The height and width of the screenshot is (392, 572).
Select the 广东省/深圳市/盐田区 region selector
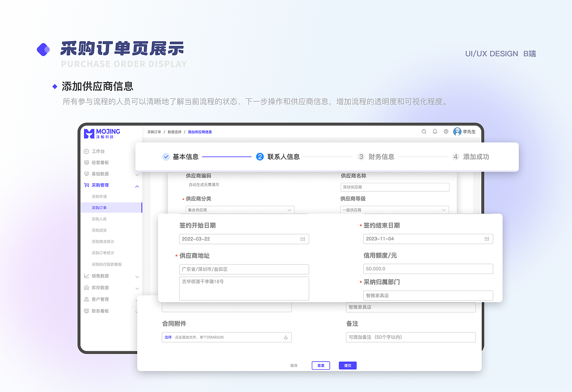tap(244, 269)
